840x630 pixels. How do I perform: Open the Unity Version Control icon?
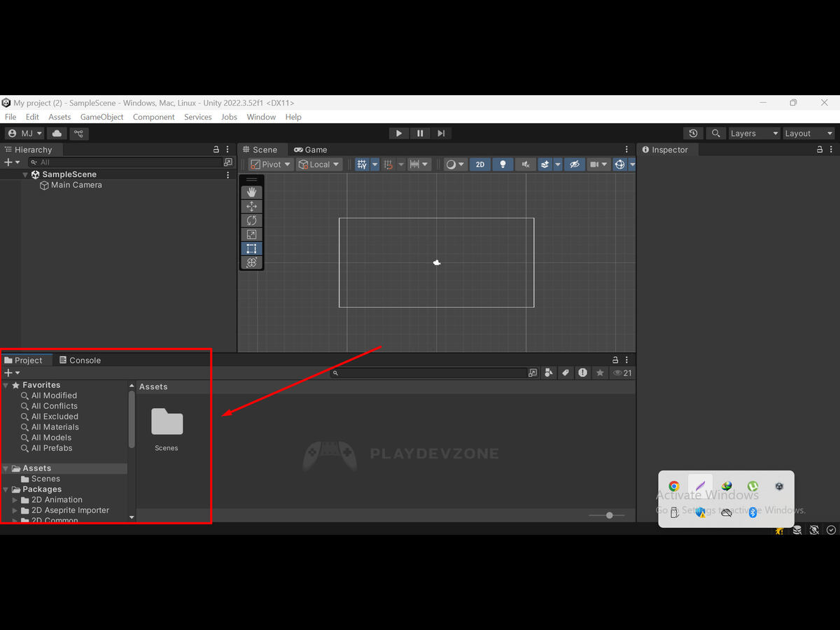tap(78, 134)
